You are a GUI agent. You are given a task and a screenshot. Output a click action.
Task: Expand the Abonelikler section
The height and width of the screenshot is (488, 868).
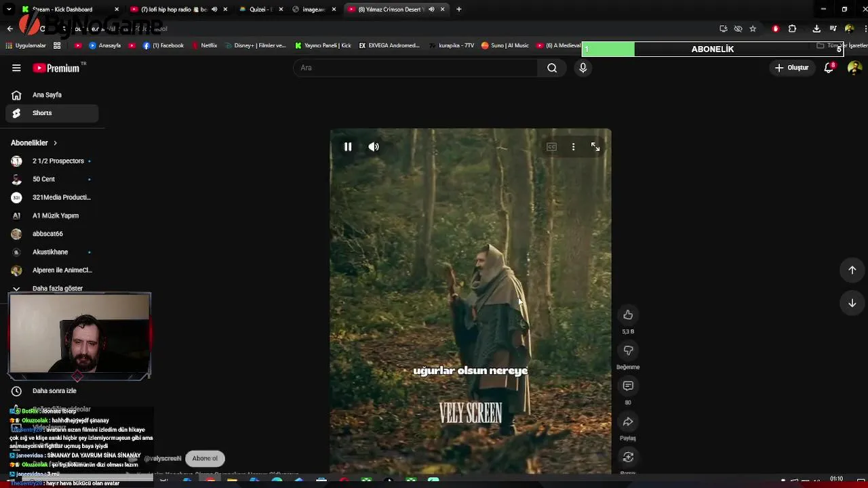coord(34,143)
